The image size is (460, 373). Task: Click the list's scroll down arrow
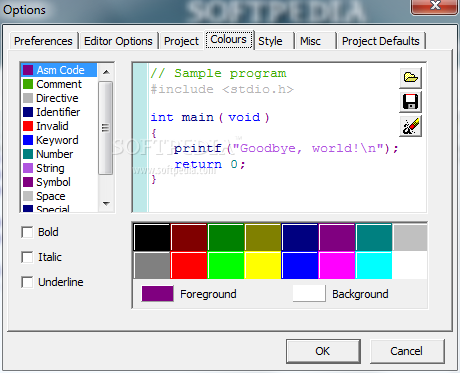coord(106,204)
